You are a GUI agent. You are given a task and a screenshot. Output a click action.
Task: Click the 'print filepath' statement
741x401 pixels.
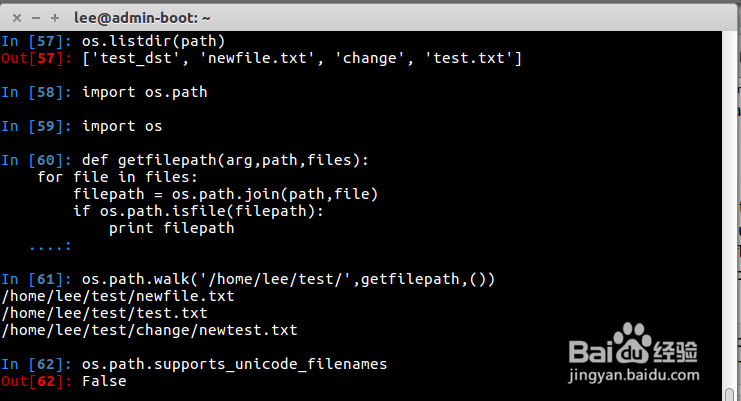pos(171,228)
